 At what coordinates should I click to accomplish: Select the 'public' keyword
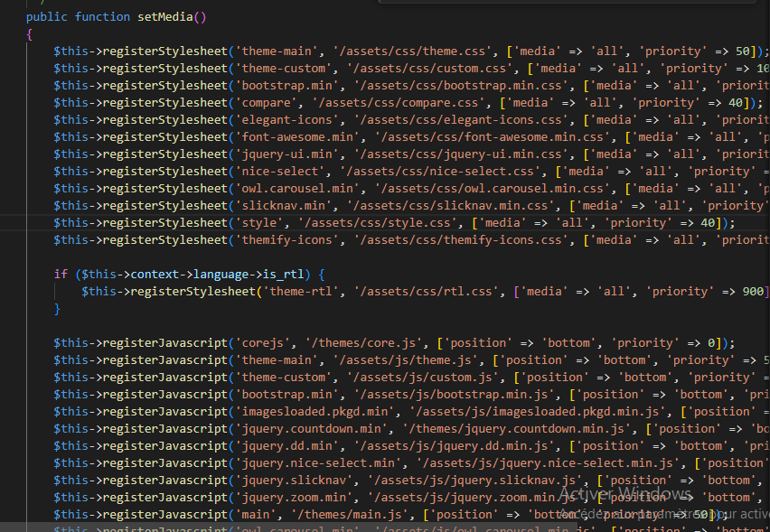tap(47, 17)
